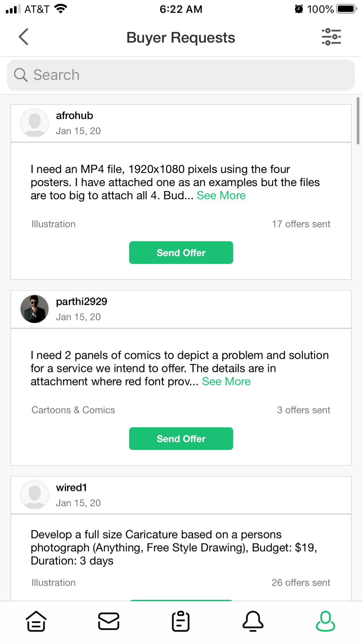Tap wired1's default avatar
Image resolution: width=362 pixels, height=644 pixels.
[x=35, y=495]
